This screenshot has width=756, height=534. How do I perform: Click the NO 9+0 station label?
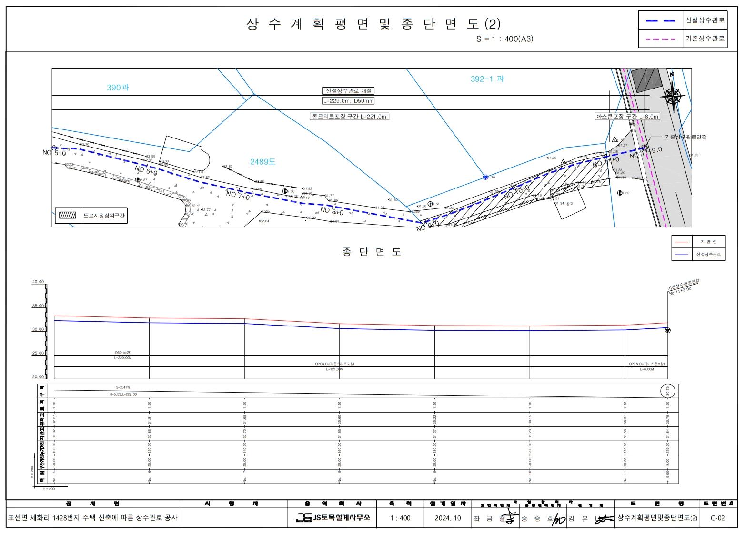tap(427, 227)
